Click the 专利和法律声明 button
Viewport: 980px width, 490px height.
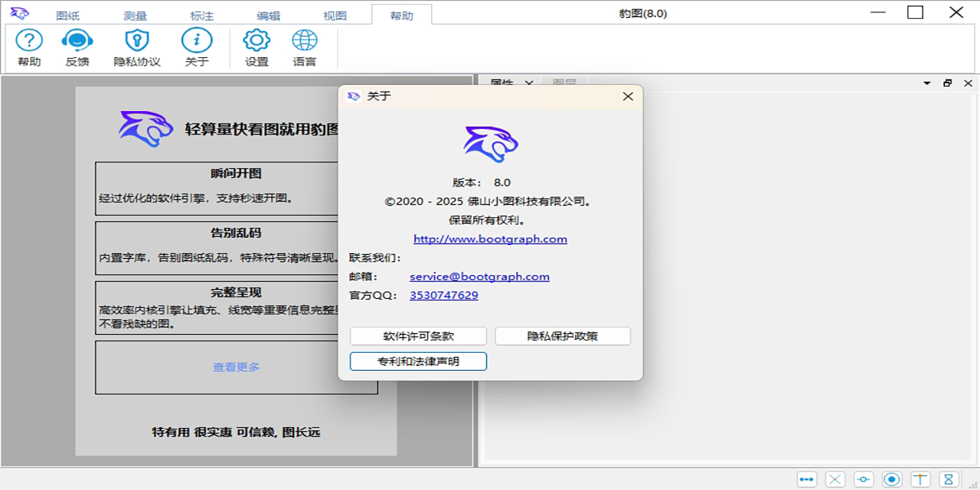pyautogui.click(x=418, y=361)
